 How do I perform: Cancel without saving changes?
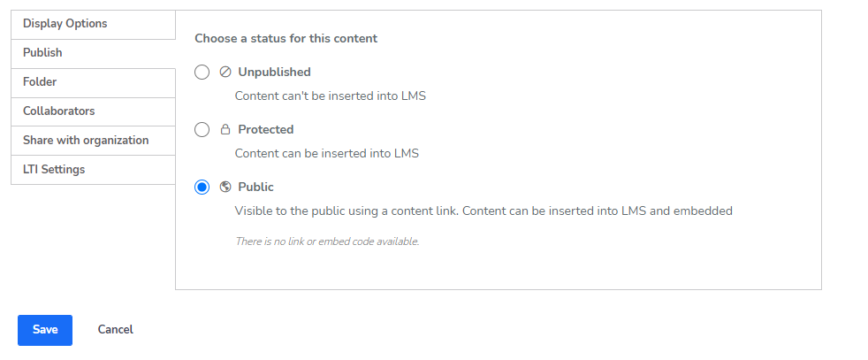pos(115,330)
